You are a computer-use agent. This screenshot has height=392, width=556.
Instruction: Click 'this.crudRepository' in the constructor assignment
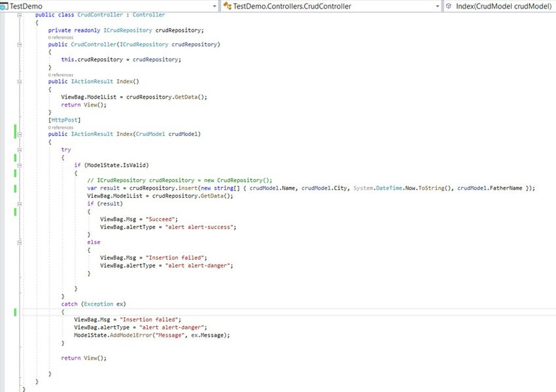(92, 60)
